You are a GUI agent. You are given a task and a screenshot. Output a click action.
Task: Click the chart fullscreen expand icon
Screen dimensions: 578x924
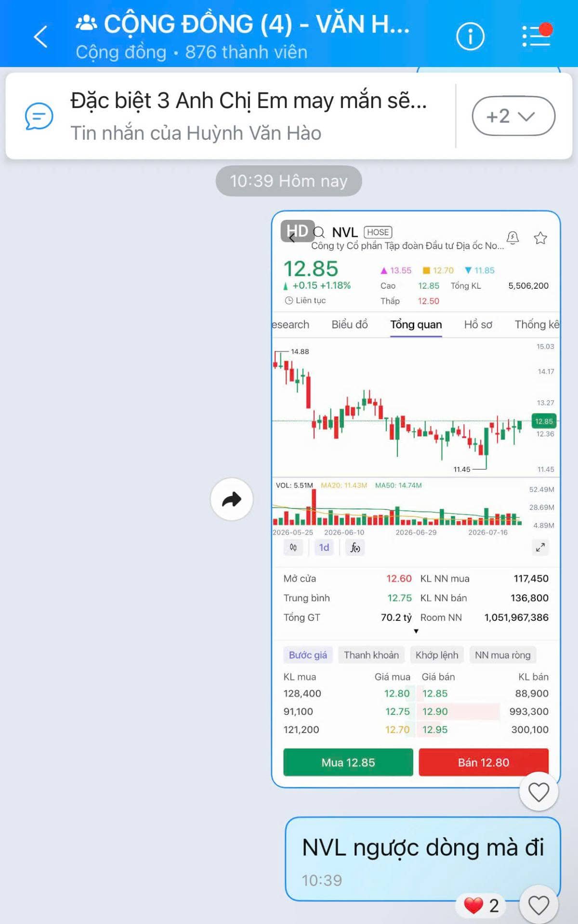point(540,547)
